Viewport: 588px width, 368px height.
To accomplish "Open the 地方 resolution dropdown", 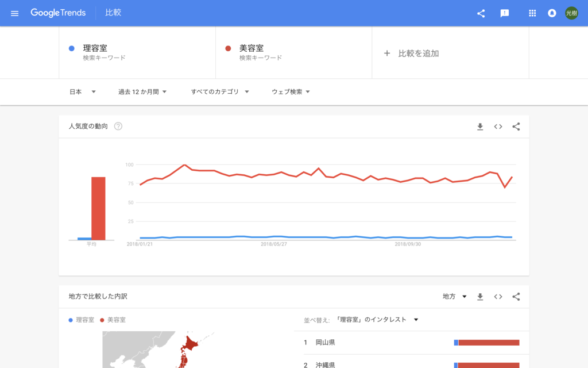I will 455,296.
